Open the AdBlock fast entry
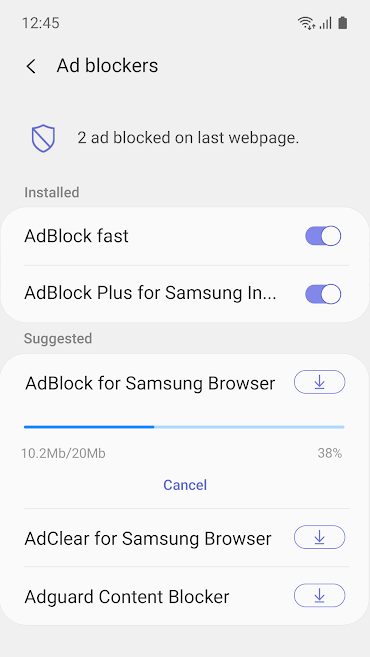 click(185, 236)
